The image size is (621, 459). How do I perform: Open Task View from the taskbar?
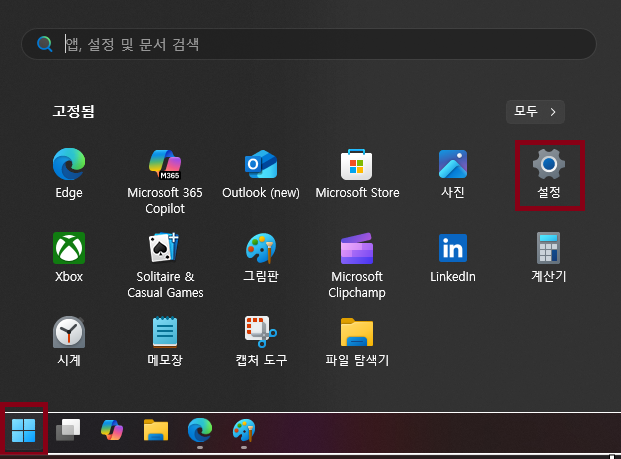point(68,430)
